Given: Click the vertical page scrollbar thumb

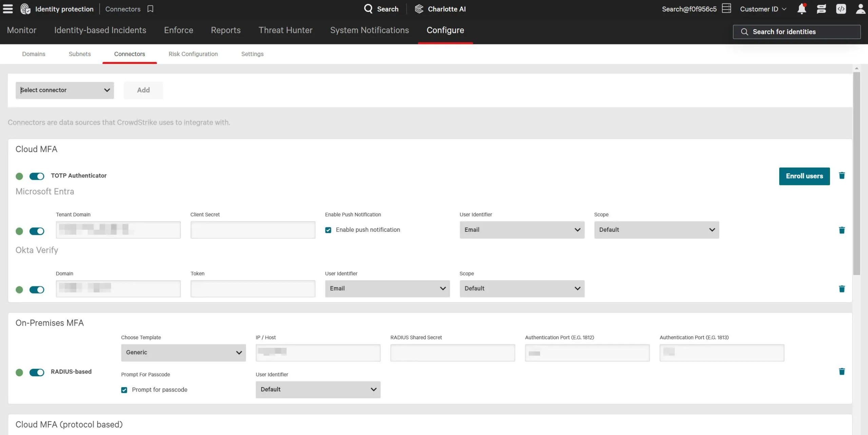Looking at the screenshot, I should point(857,173).
